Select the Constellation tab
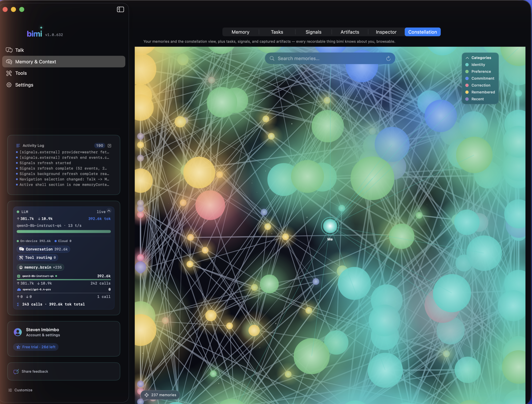The height and width of the screenshot is (404, 532). click(423, 32)
